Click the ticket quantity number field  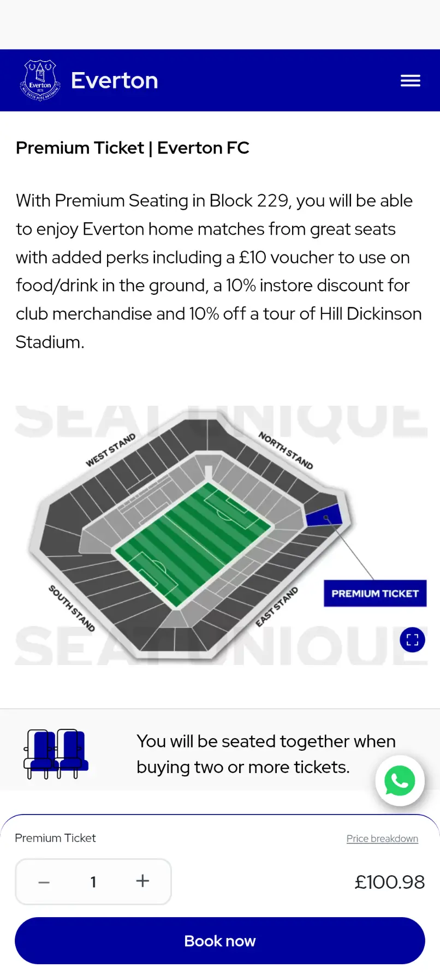tap(93, 882)
